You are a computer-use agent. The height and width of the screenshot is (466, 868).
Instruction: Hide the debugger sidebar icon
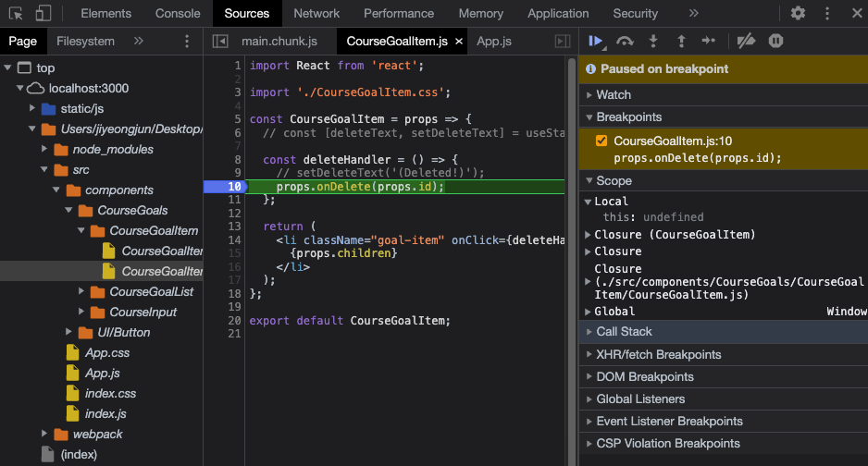[x=563, y=42]
